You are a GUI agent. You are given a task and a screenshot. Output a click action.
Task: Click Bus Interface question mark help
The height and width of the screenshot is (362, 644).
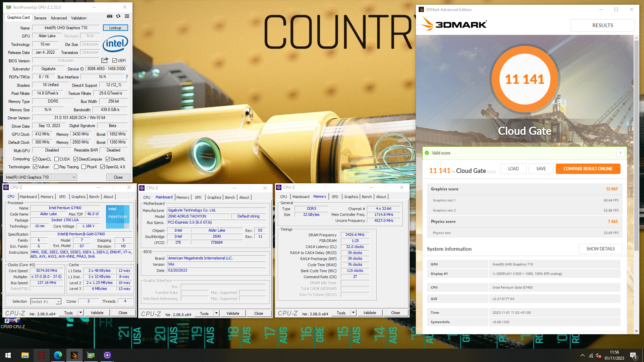tap(127, 77)
